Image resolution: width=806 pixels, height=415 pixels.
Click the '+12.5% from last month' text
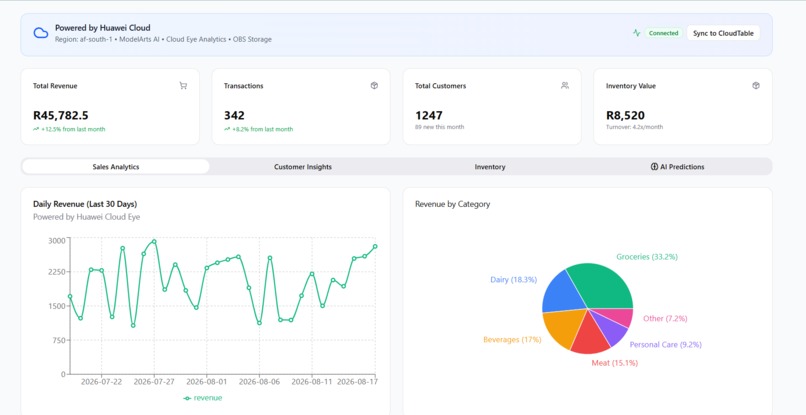click(x=73, y=130)
